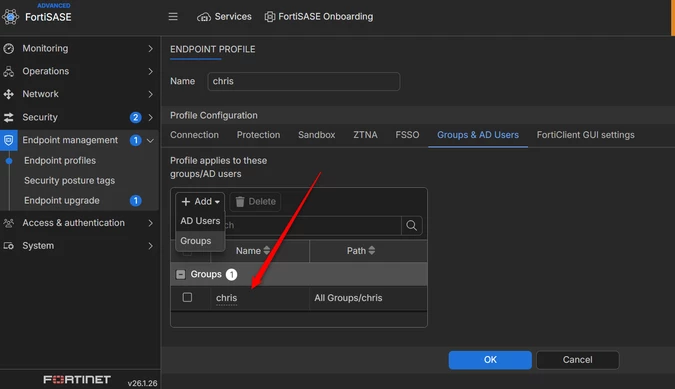Switch to the ZTNA tab
Image resolution: width=675 pixels, height=389 pixels.
coord(365,135)
